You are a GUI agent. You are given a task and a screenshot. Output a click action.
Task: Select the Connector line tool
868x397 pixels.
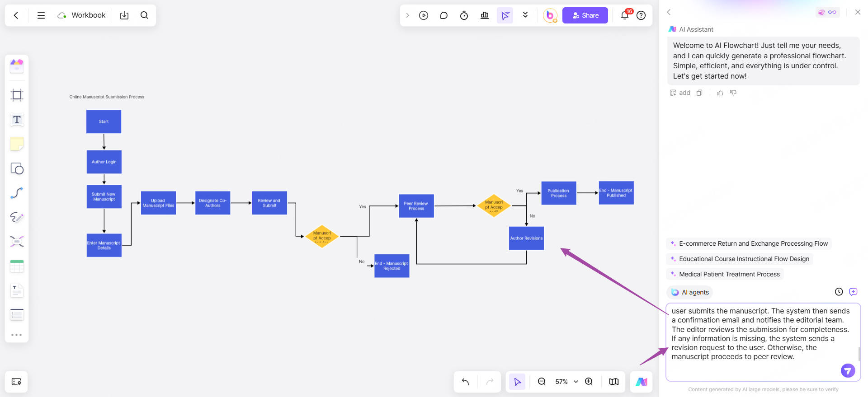coord(17,193)
